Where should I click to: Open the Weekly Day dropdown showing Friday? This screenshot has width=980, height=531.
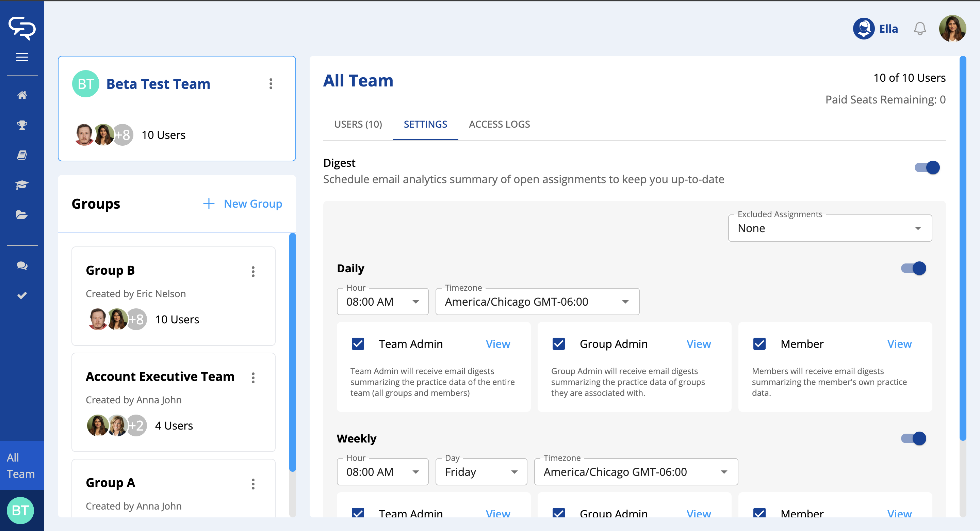pos(481,472)
